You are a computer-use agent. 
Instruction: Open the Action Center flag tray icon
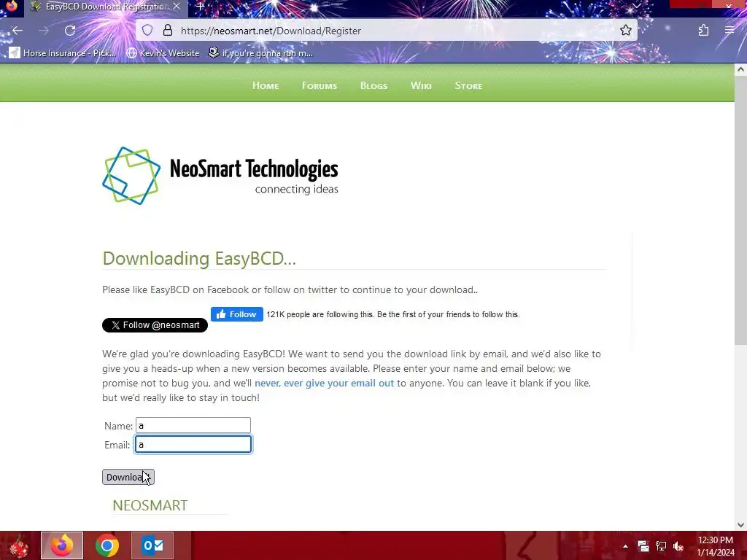[643, 546]
